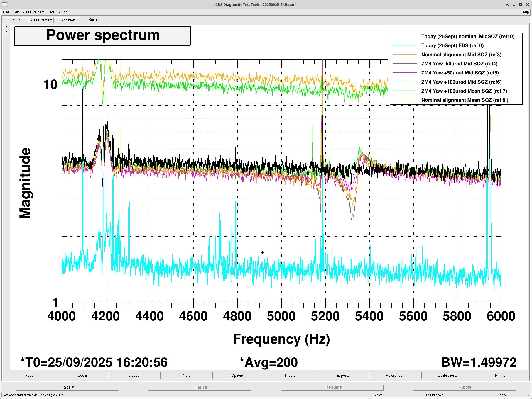Screen dimensions: 532x399
Task: Click the window menu icon in title bar
Action: point(4,4)
